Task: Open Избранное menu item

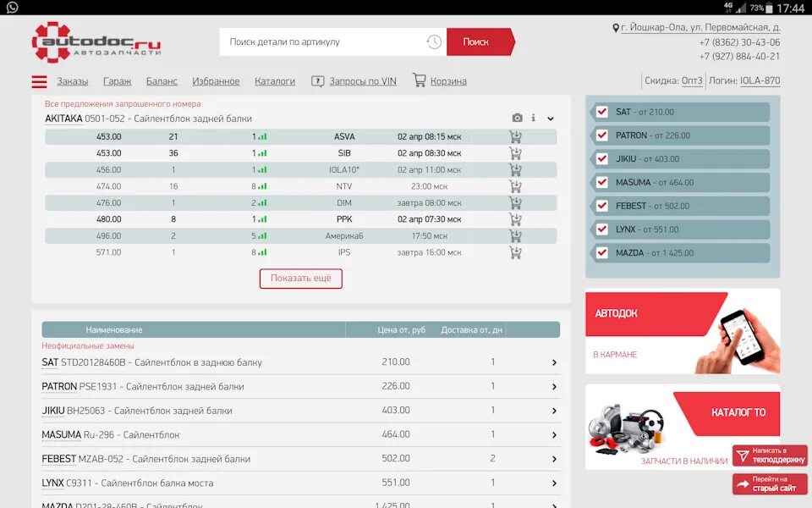Action: (216, 81)
